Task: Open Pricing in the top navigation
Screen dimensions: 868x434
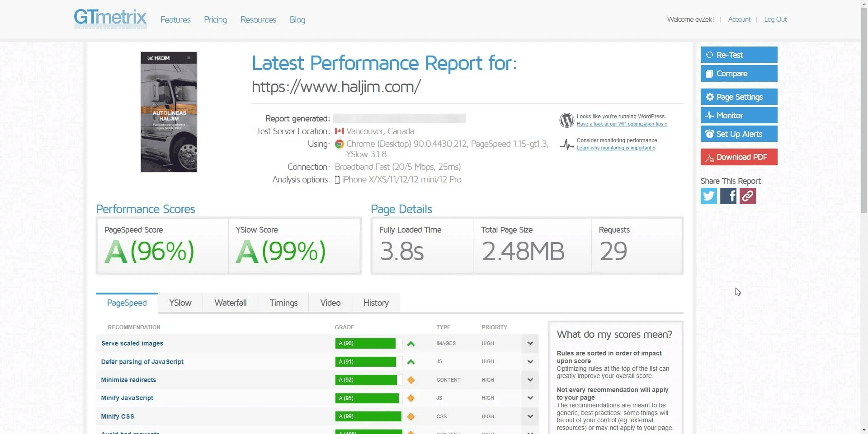Action: tap(215, 20)
